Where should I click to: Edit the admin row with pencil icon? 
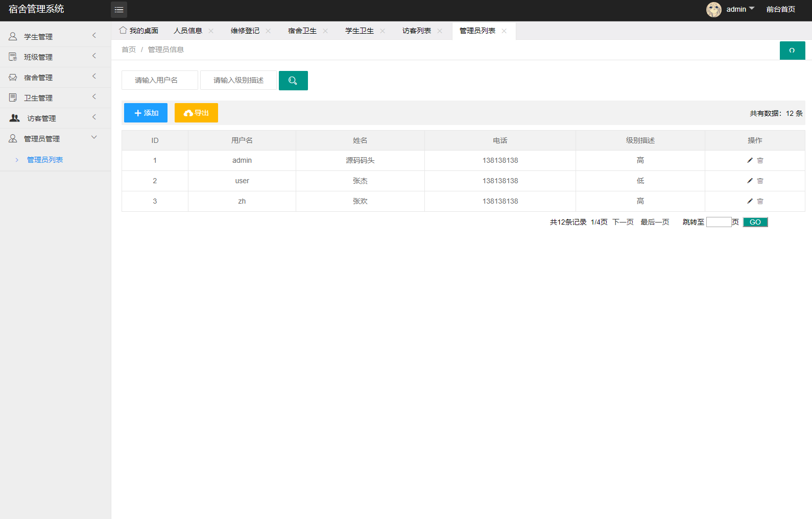(x=750, y=160)
